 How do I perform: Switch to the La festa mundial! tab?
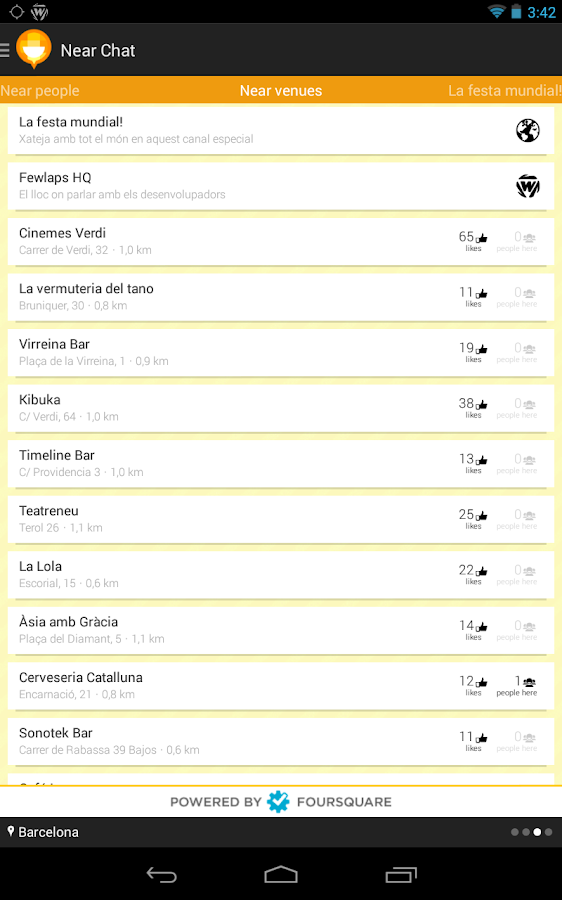pyautogui.click(x=505, y=91)
